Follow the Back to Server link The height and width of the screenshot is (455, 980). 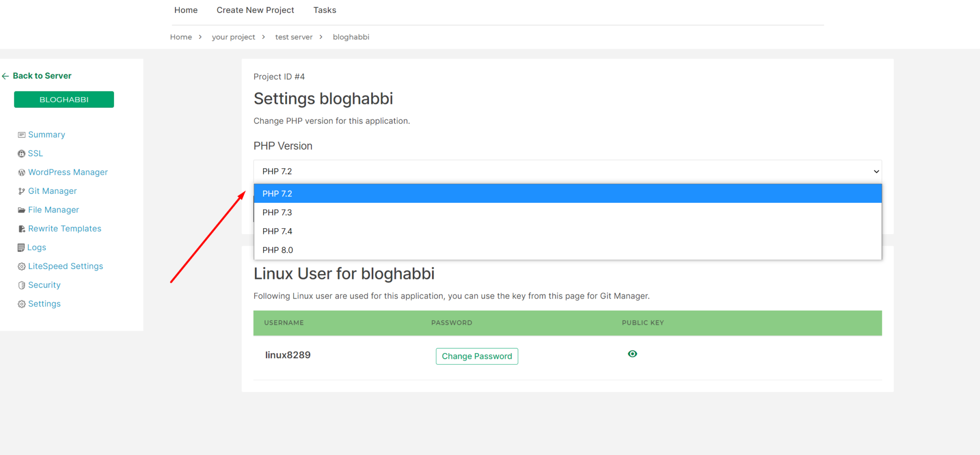42,76
